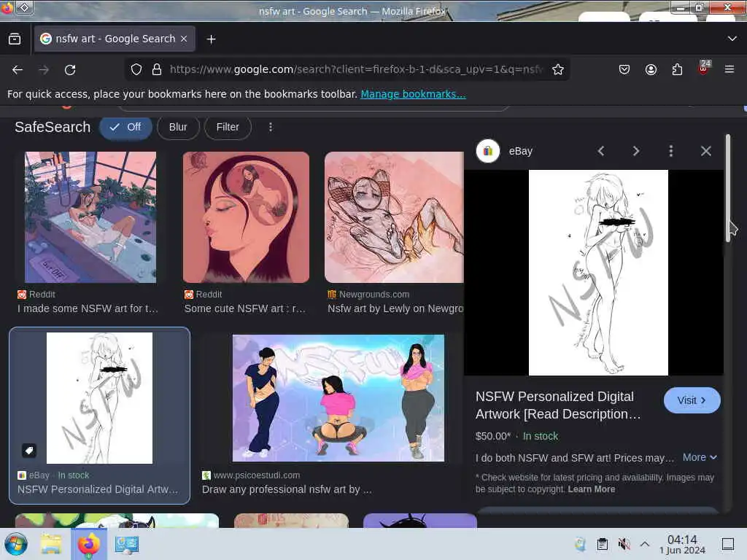This screenshot has width=747, height=560.
Task: Click the eBay logo in the preview header
Action: coord(488,151)
